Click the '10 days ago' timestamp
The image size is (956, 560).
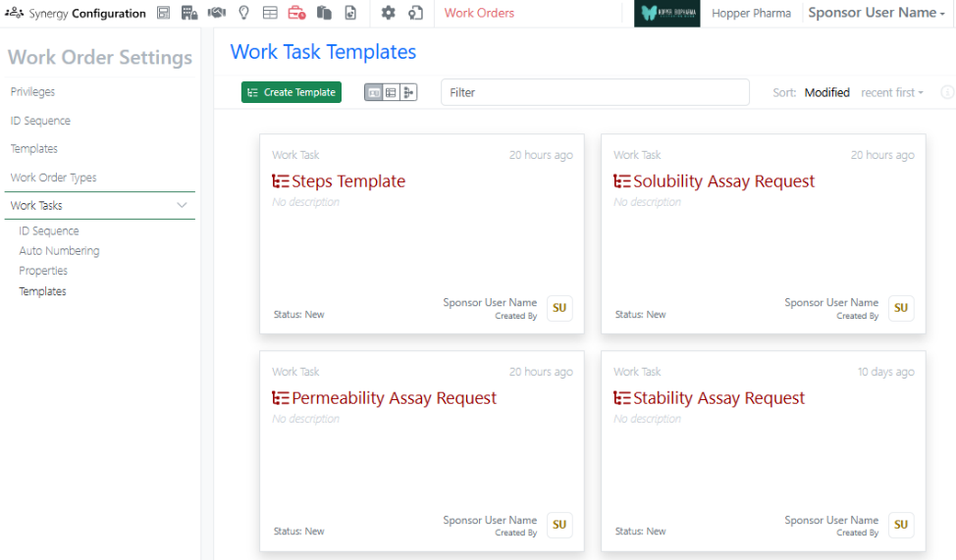pos(886,372)
